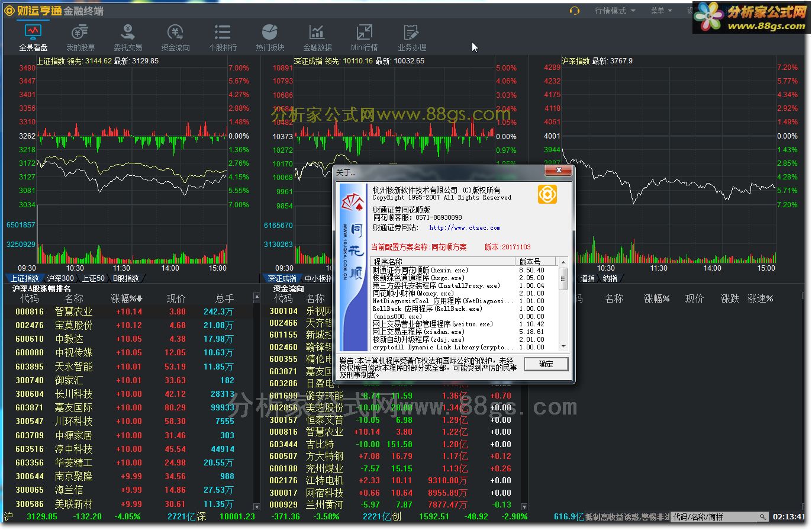Click the ticker scroll-up arrow in 沪深A股涨幅排名
This screenshot has height=530, width=812.
tap(256, 296)
